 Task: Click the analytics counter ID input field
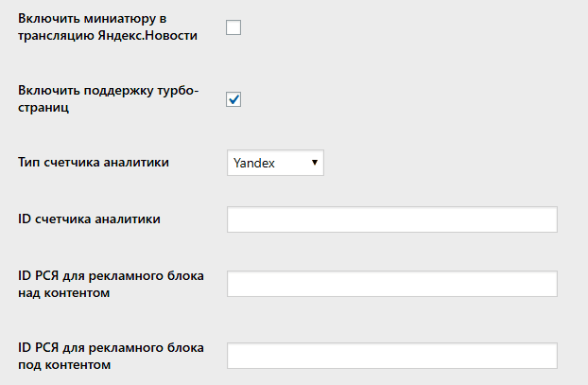[391, 219]
